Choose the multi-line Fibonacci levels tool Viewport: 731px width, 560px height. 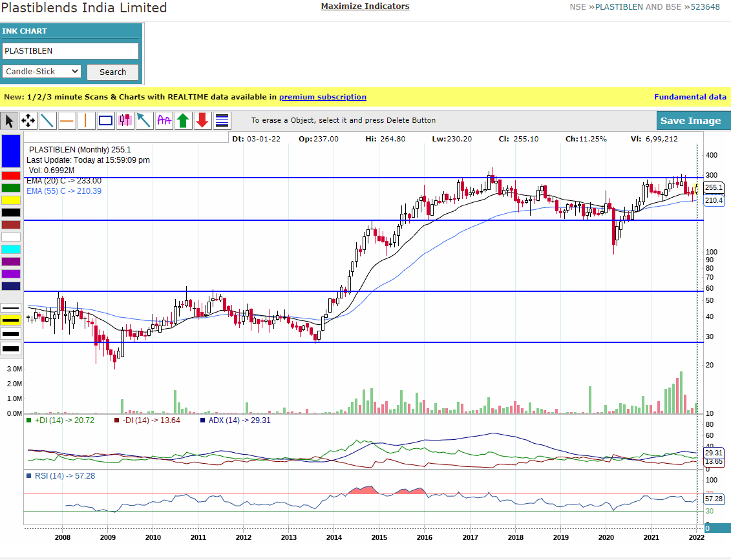(222, 121)
